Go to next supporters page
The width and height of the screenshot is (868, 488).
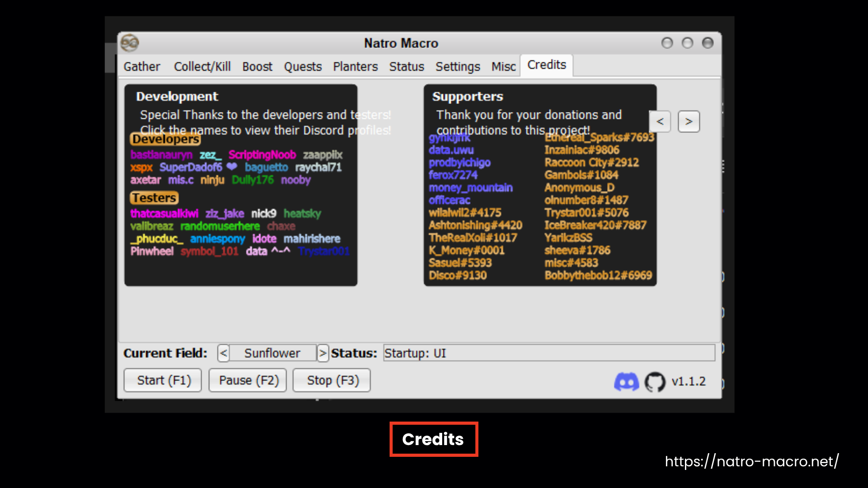[x=689, y=122]
